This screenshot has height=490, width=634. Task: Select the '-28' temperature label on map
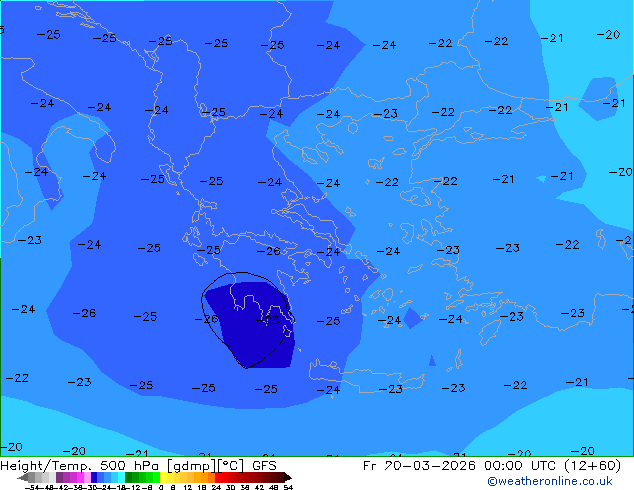[x=268, y=320]
